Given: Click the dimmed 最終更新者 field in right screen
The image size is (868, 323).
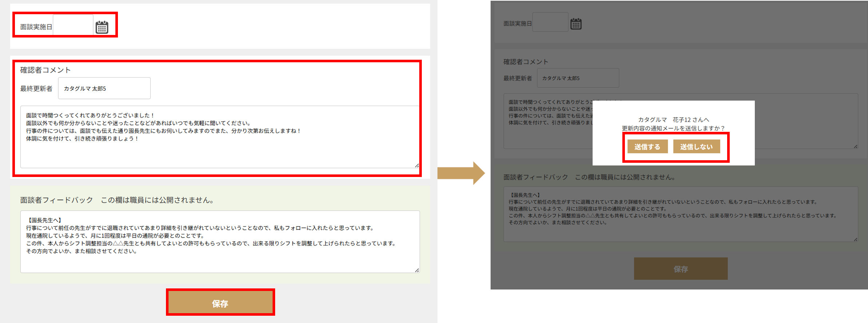Looking at the screenshot, I should pyautogui.click(x=578, y=78).
